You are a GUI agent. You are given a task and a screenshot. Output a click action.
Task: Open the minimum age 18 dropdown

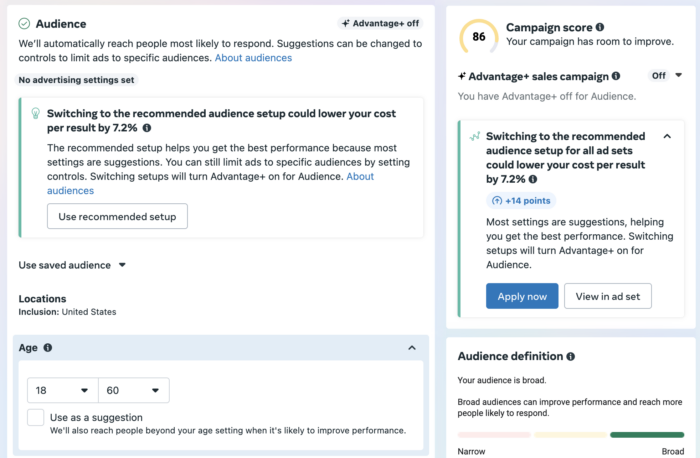click(62, 391)
